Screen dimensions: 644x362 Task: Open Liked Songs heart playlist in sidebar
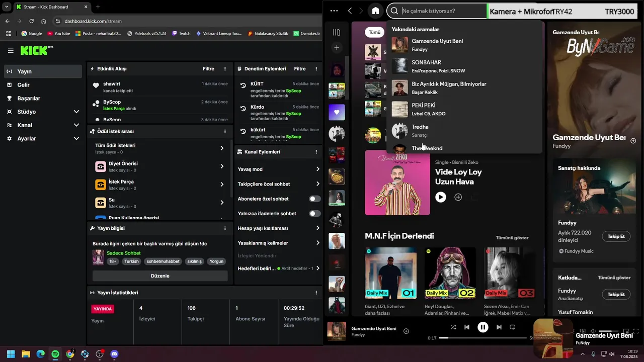337,112
